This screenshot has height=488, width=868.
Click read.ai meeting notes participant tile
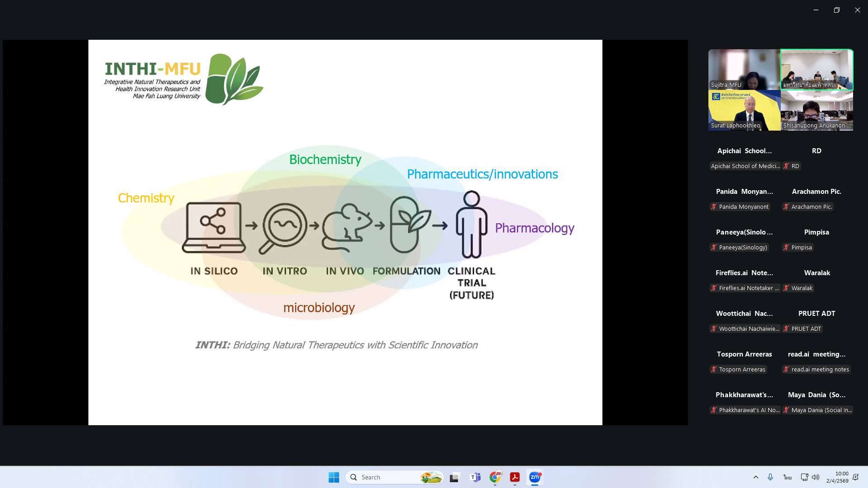pyautogui.click(x=816, y=361)
